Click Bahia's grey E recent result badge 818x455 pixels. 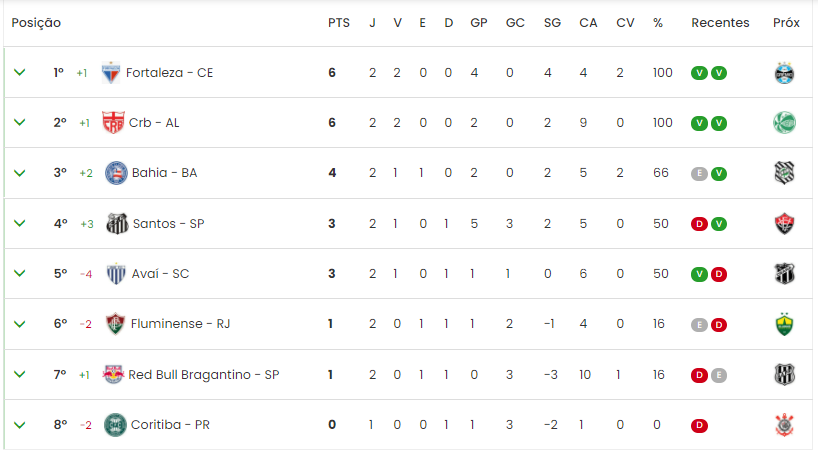point(699,173)
